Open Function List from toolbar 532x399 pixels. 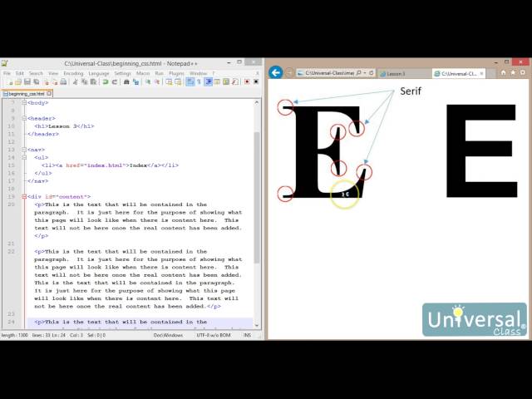pyautogui.click(x=235, y=81)
